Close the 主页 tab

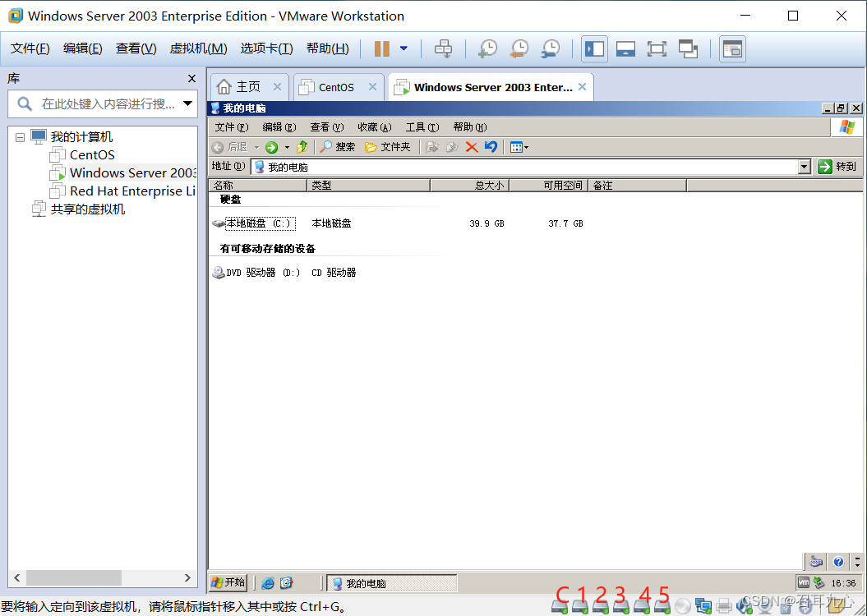point(277,87)
